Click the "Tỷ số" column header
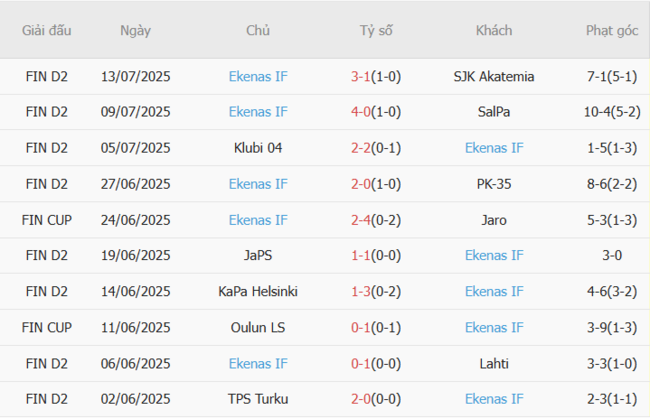 coord(376,30)
